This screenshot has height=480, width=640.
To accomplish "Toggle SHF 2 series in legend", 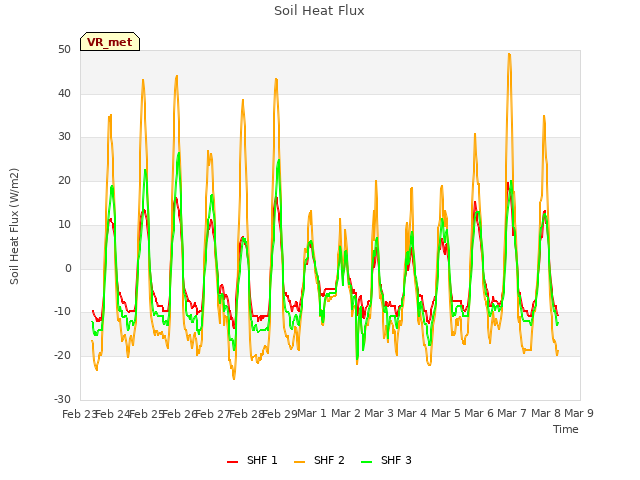I will pyautogui.click(x=319, y=460).
